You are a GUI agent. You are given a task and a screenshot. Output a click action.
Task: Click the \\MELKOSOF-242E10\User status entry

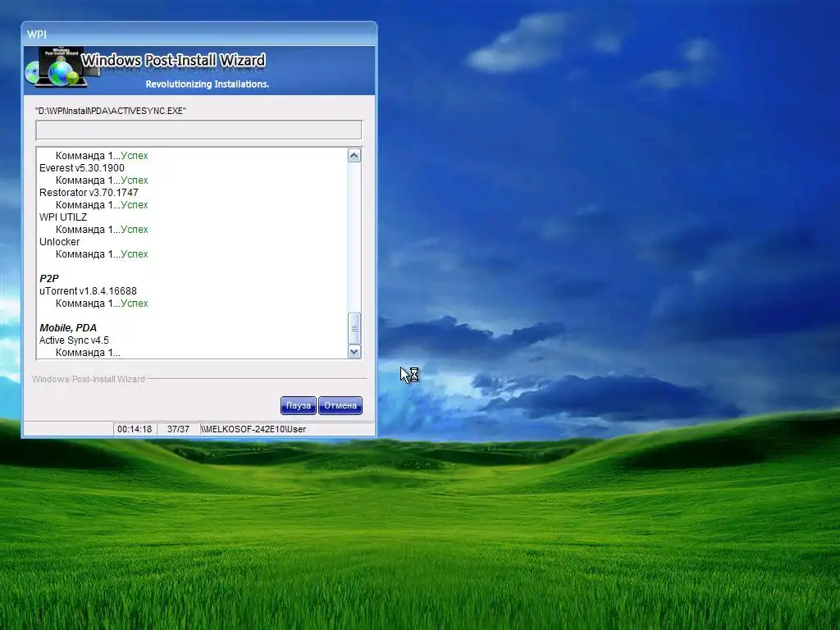coord(253,429)
